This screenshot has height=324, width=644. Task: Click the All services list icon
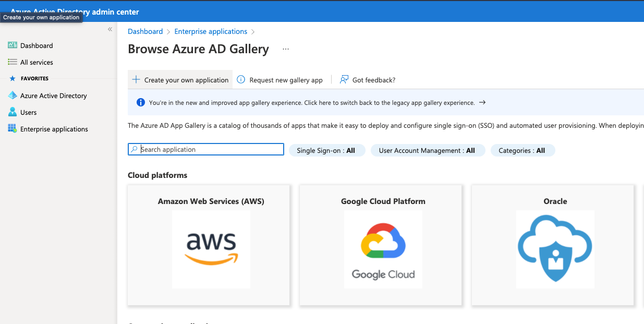13,62
